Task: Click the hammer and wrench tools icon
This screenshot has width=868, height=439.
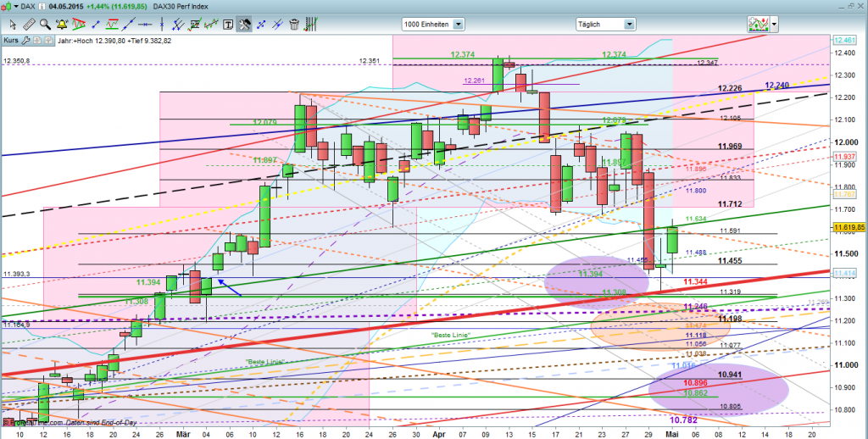Action: (x=244, y=25)
